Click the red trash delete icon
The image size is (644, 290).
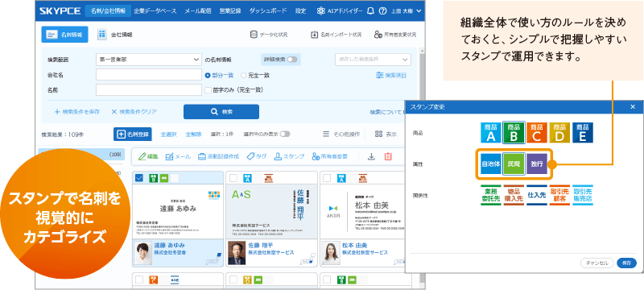click(x=388, y=156)
